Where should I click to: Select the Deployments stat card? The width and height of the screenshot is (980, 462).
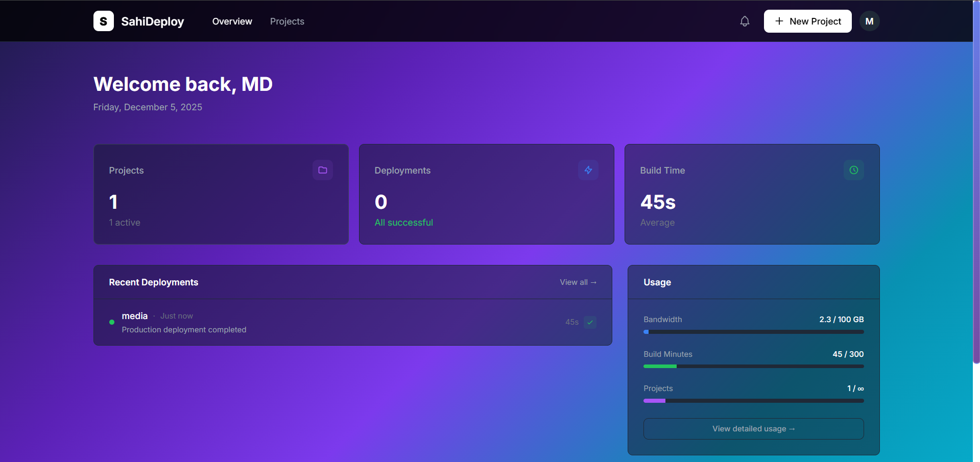click(x=486, y=194)
